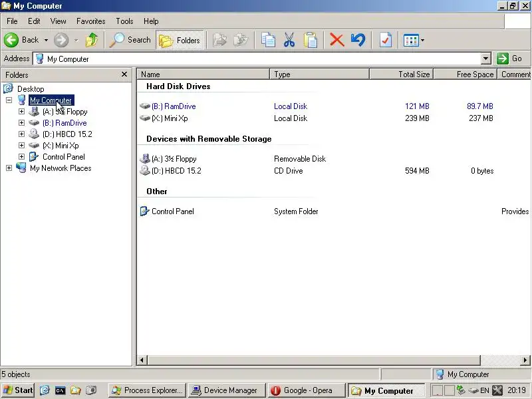The height and width of the screenshot is (399, 532).
Task: Click the Copy toolbar icon
Action: pyautogui.click(x=268, y=40)
